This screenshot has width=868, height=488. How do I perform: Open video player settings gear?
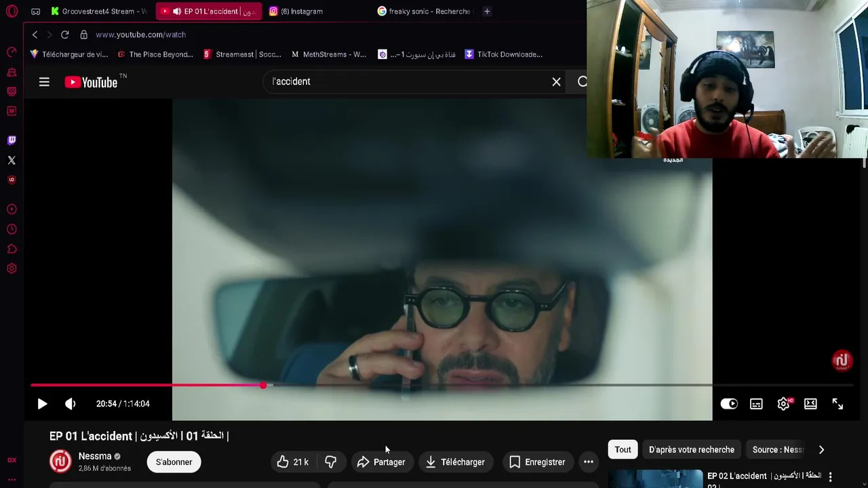[x=783, y=404]
